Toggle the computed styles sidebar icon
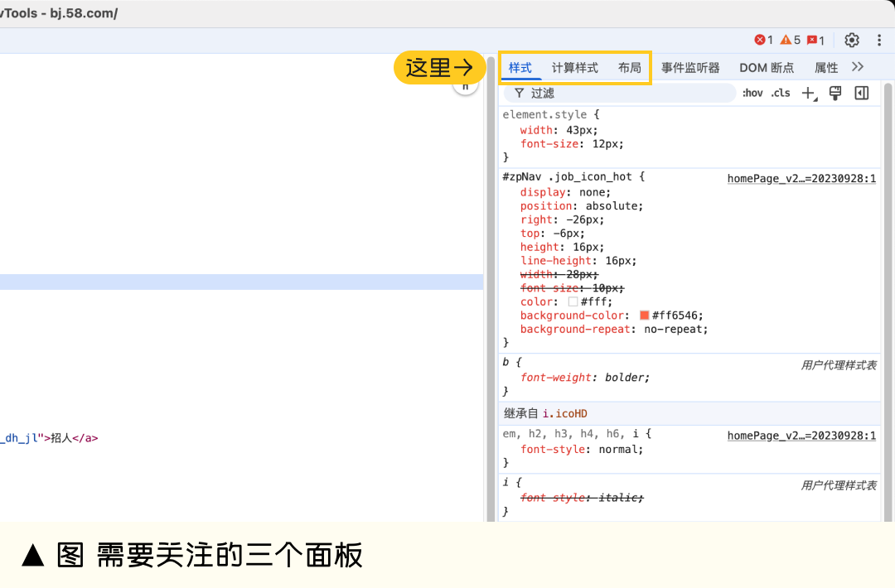This screenshot has width=895, height=588. [862, 94]
